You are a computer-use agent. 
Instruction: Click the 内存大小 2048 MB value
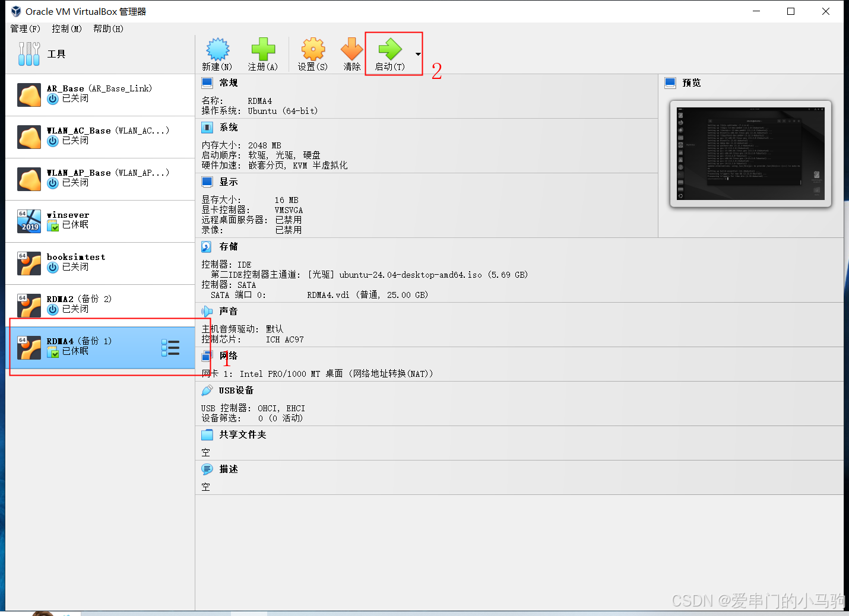pyautogui.click(x=265, y=145)
